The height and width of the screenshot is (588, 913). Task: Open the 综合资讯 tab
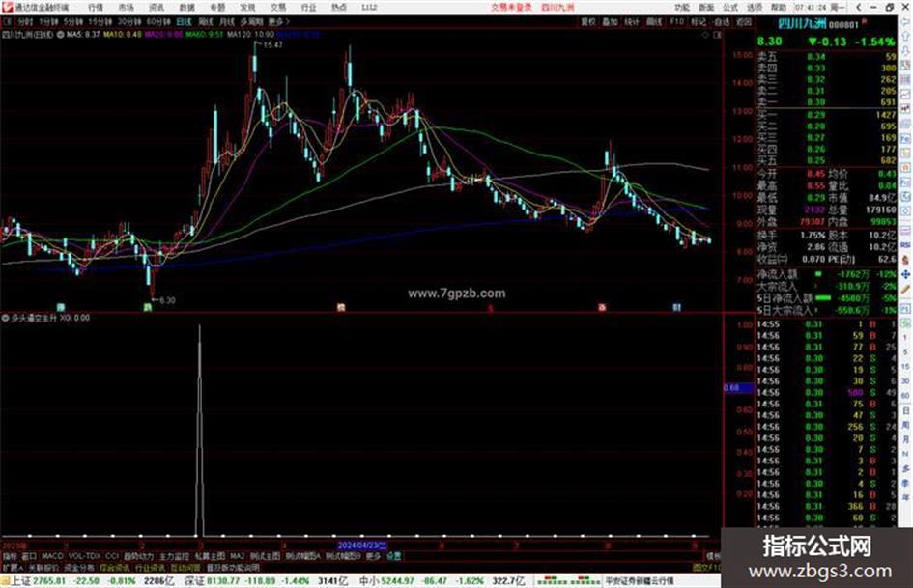click(x=115, y=567)
